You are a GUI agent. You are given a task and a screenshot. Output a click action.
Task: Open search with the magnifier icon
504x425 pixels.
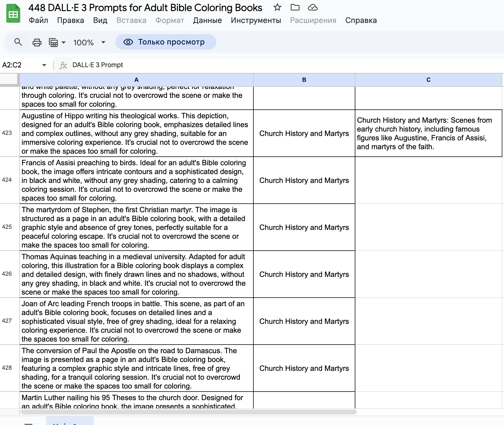coord(18,42)
